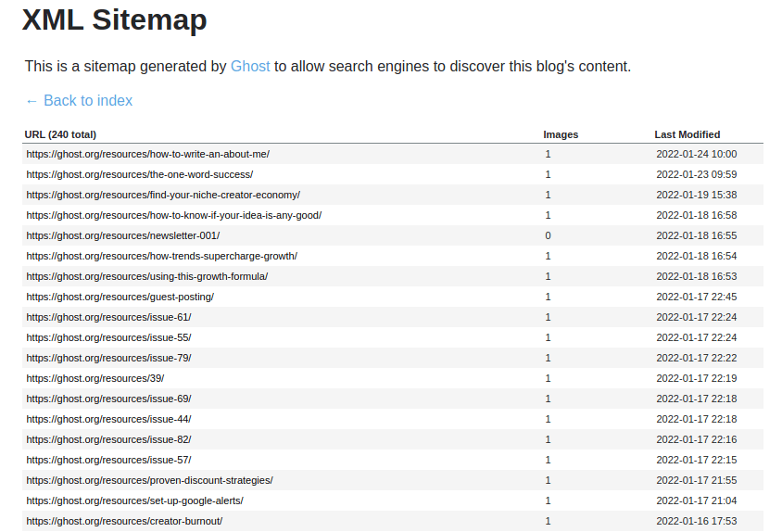782x532 pixels.
Task: Open the issue-79 resource URL
Action: click(108, 359)
